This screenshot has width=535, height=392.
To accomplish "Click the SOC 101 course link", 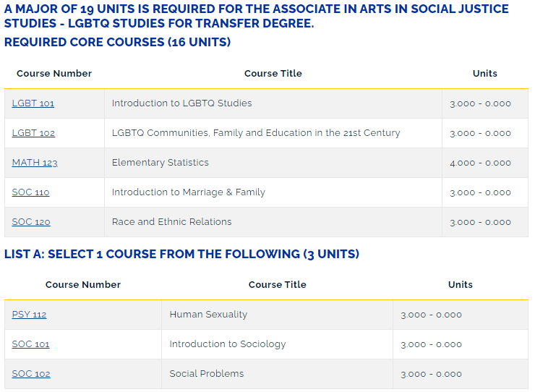I will [31, 344].
